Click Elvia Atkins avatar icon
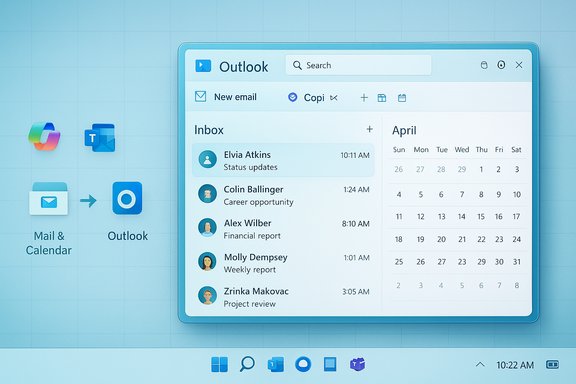Viewport: 576px width, 384px height. point(208,159)
